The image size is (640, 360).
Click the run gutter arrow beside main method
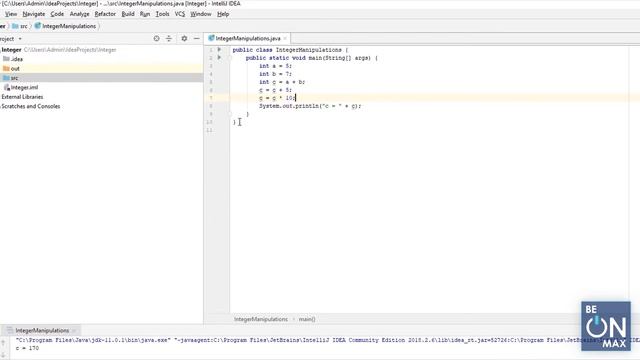pos(219,58)
